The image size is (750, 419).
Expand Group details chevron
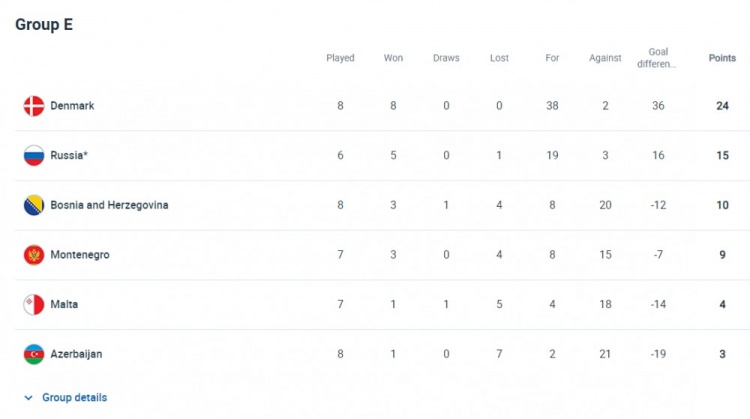pos(28,398)
